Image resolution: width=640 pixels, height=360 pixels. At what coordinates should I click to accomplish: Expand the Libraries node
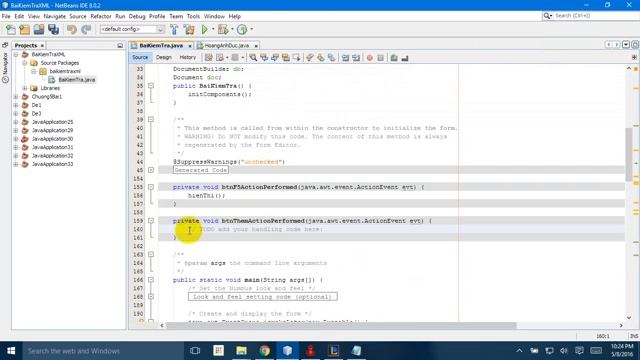click(25, 88)
